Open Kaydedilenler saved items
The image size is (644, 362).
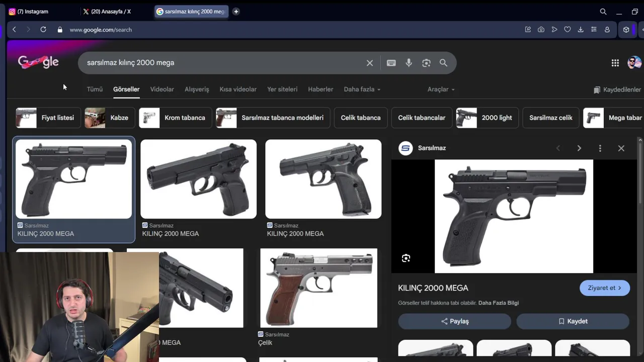coord(617,89)
